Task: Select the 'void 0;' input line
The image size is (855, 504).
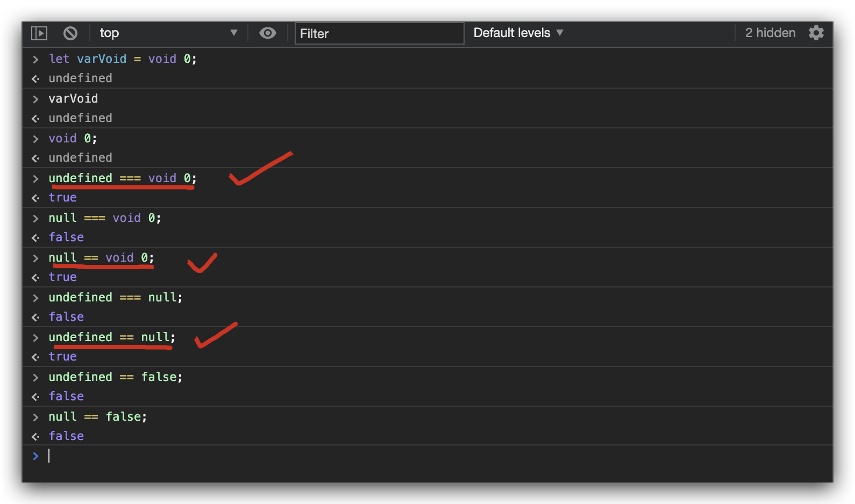Action: point(73,139)
